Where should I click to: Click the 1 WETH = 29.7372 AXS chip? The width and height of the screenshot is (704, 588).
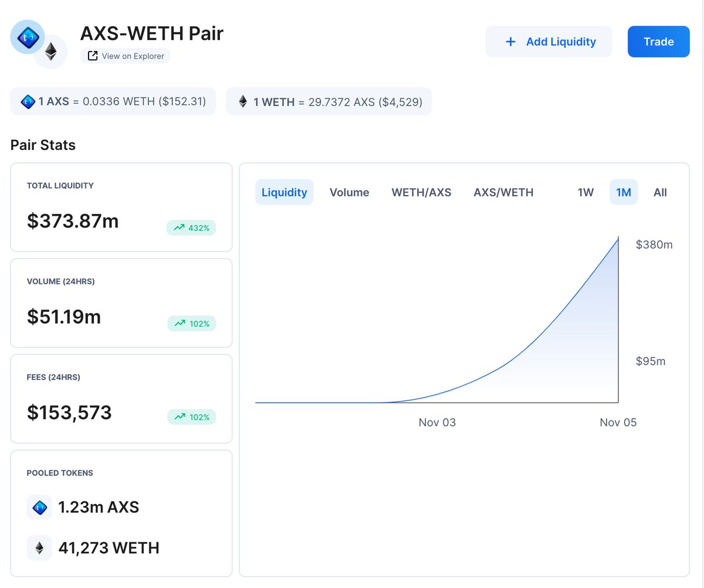[329, 101]
